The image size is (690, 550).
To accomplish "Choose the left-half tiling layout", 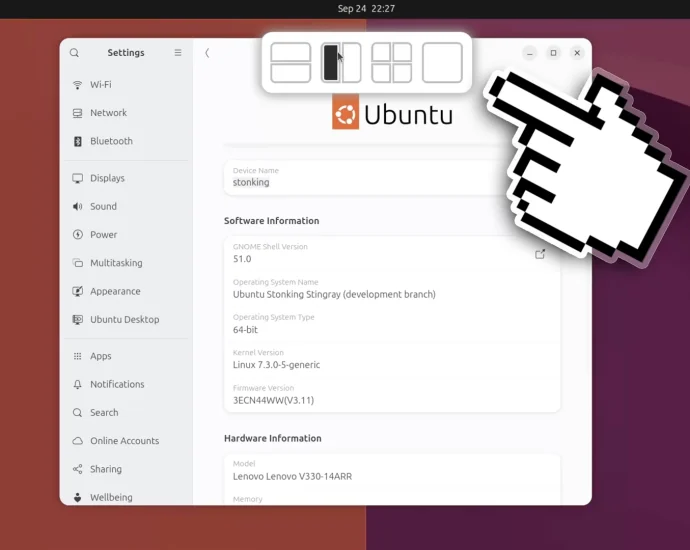I will tap(331, 62).
